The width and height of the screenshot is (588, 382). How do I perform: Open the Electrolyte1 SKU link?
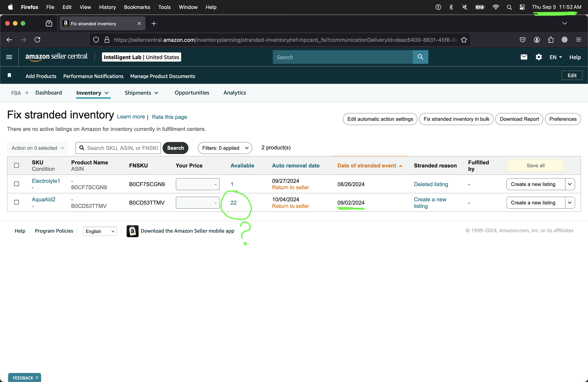click(x=46, y=181)
